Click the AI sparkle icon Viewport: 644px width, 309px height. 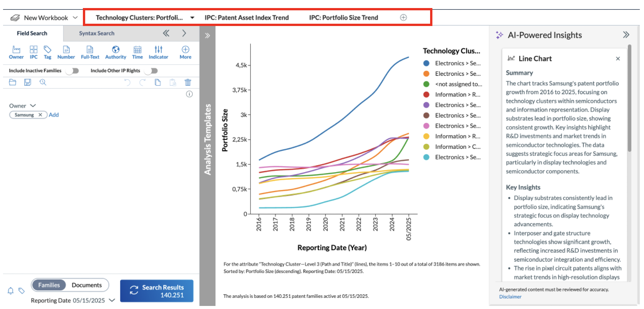(x=500, y=35)
